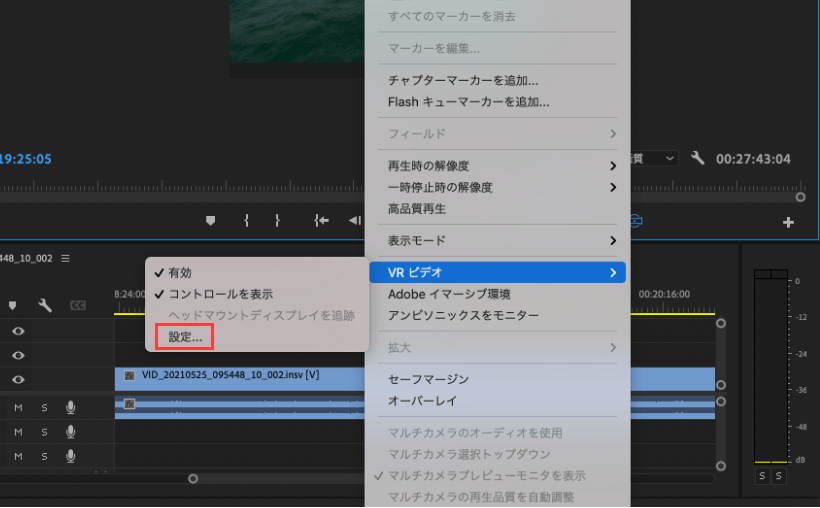The height and width of the screenshot is (508, 820).
Task: Click bottom handle of audio vertical scrollbar
Action: point(721,466)
